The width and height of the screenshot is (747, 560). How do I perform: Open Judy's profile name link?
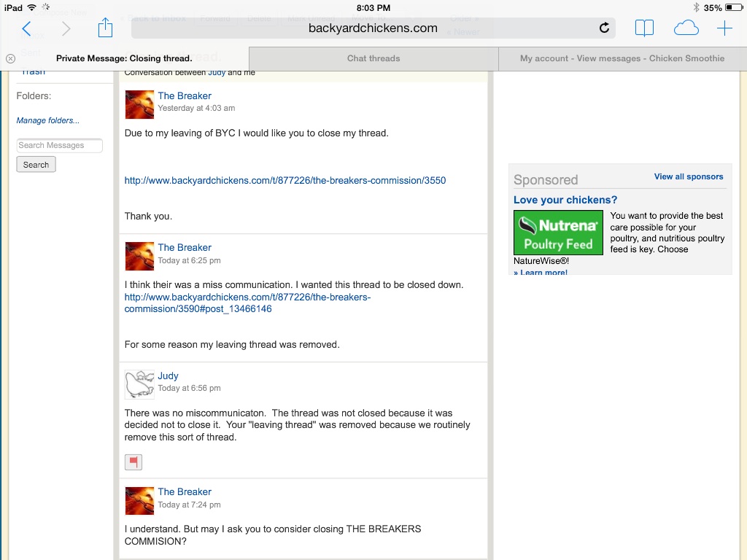coord(168,376)
